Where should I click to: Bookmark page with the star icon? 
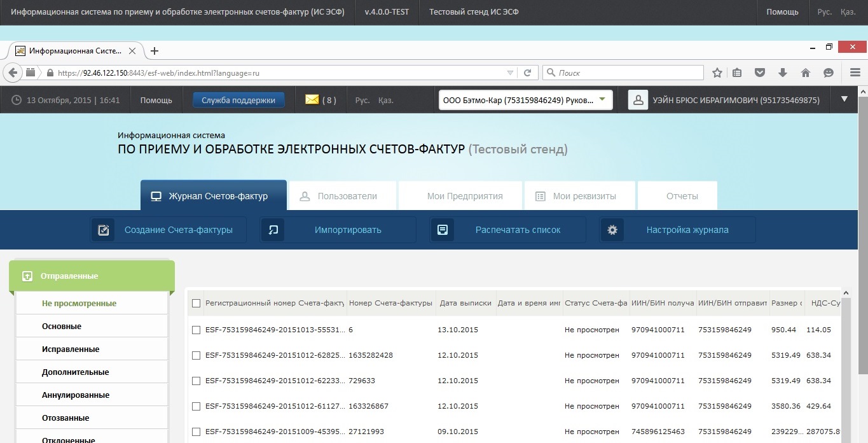(x=717, y=73)
